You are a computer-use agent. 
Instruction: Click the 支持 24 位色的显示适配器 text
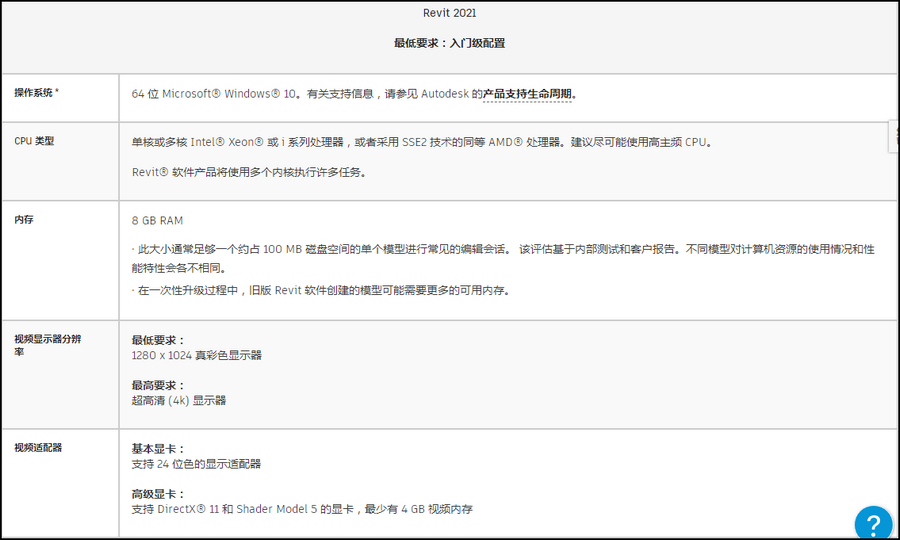(196, 464)
